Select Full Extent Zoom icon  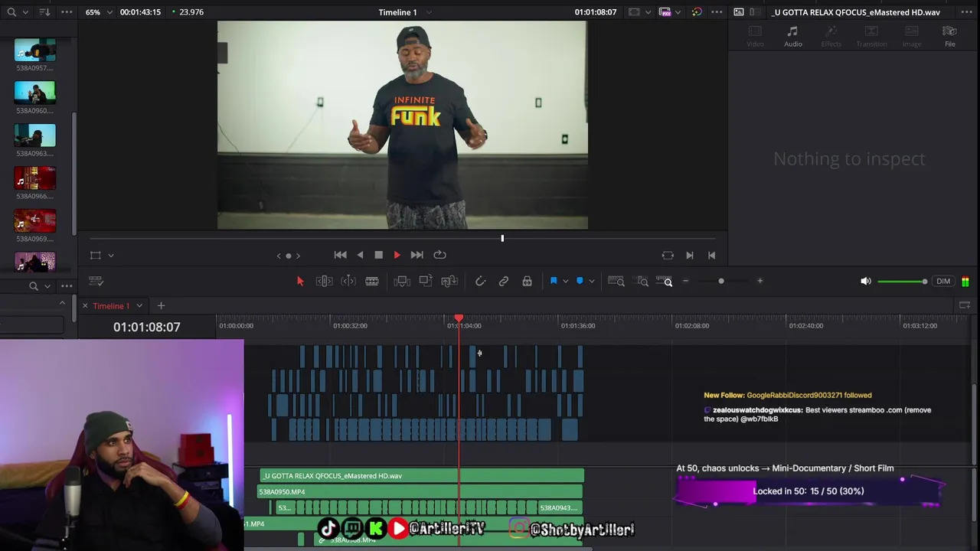[x=616, y=282]
